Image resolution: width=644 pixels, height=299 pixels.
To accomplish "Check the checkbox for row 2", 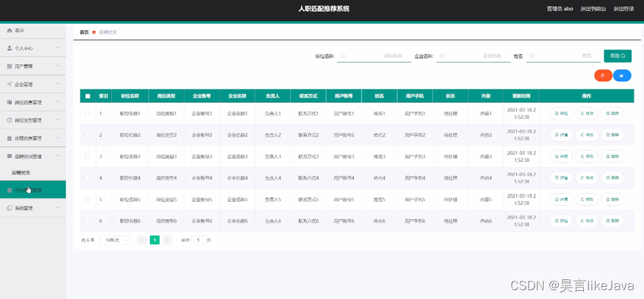I will [87, 135].
